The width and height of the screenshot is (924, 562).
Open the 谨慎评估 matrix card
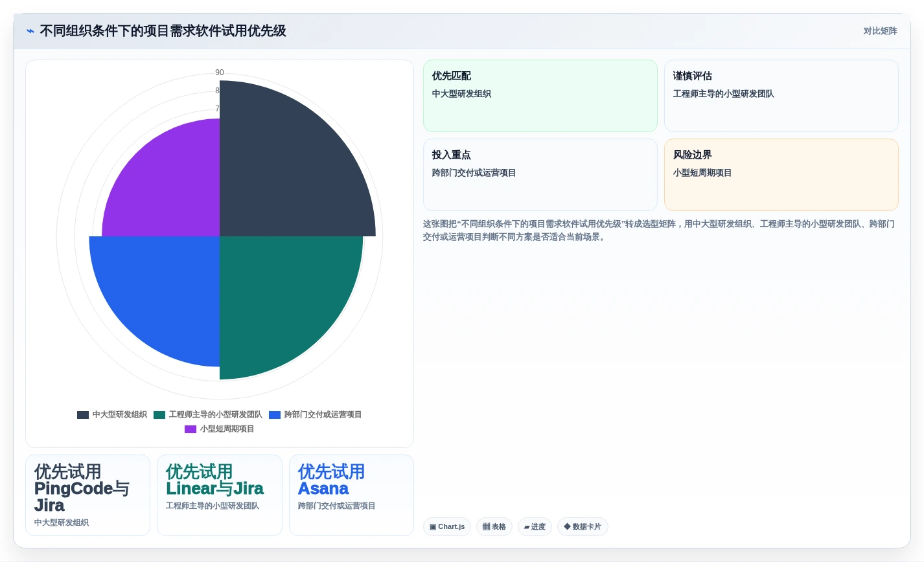[x=781, y=96]
